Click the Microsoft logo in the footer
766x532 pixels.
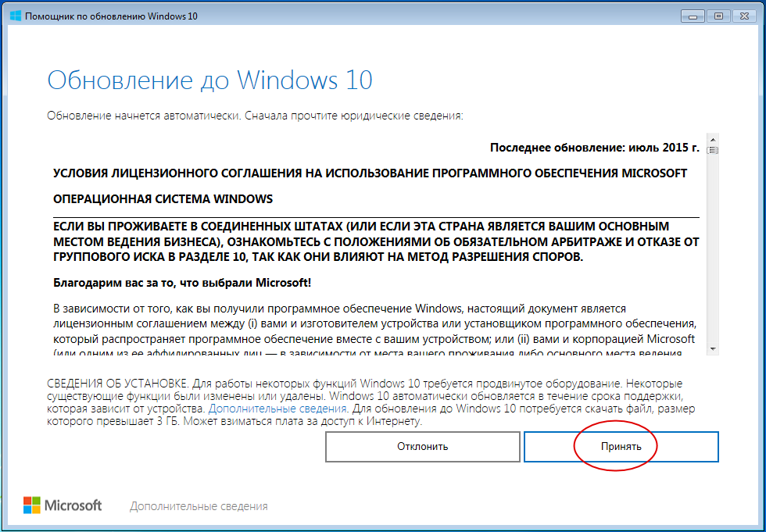(63, 505)
